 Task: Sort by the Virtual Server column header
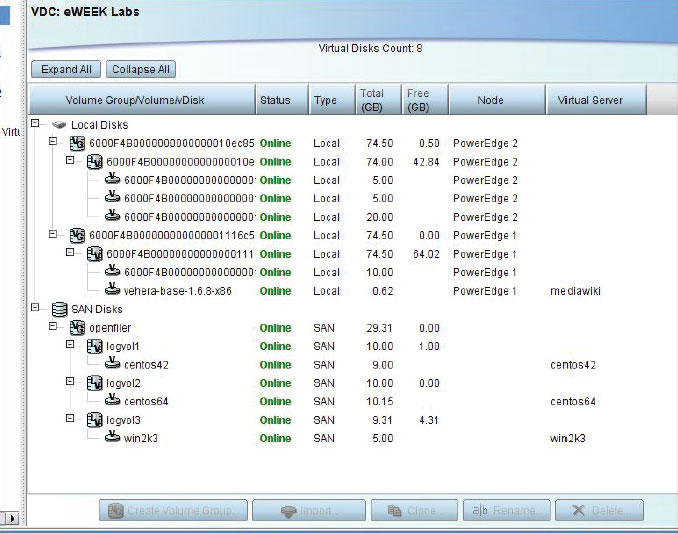(x=596, y=100)
